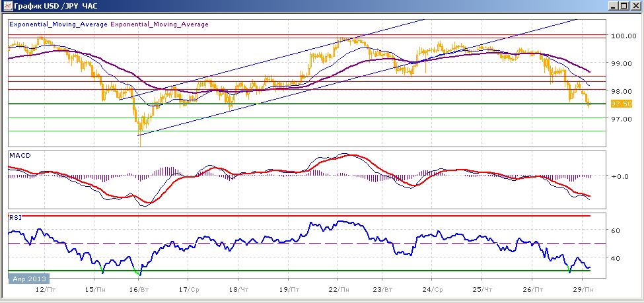Maximize the USD/JPY chart window
The width and height of the screenshot is (644, 303).
point(624,6)
